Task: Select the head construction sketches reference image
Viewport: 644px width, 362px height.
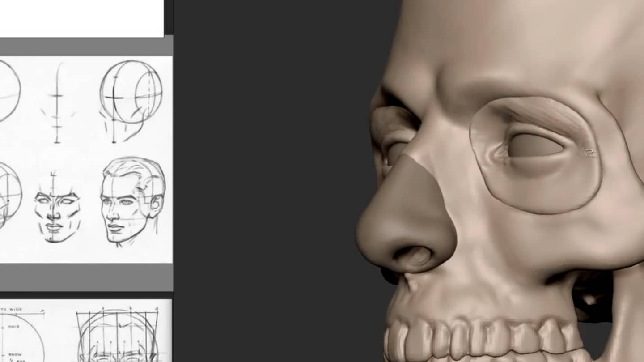Action: coord(86,159)
